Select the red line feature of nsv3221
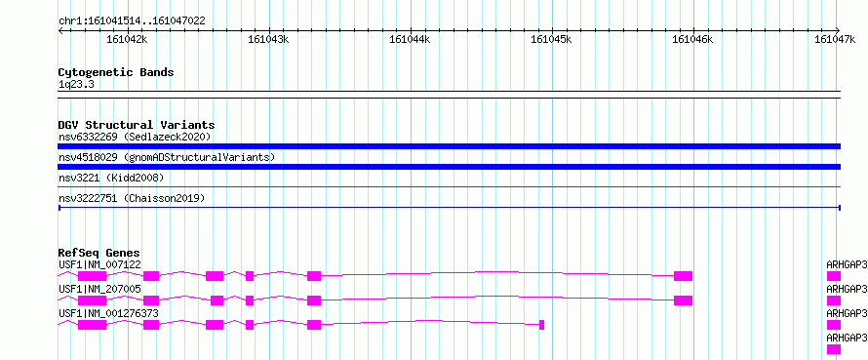868x360 pixels. point(449,187)
